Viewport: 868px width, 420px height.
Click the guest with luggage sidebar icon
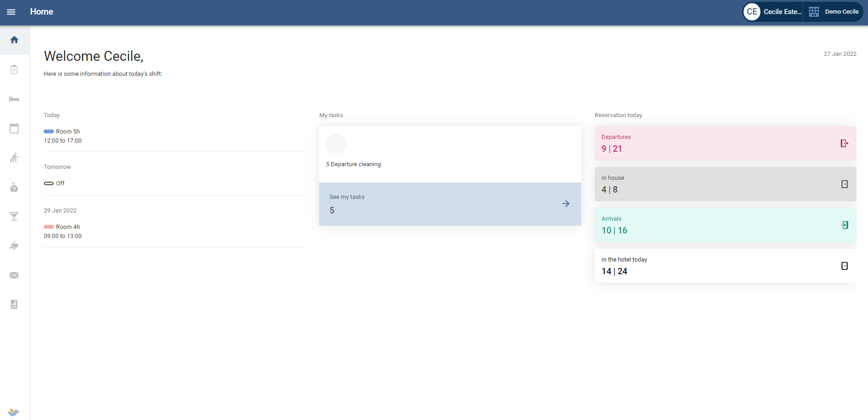tap(15, 158)
